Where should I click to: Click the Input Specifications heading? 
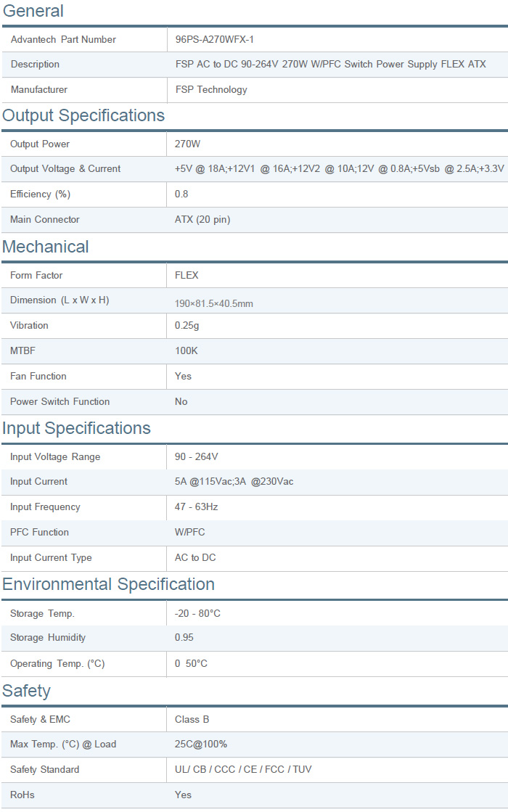coord(76,428)
